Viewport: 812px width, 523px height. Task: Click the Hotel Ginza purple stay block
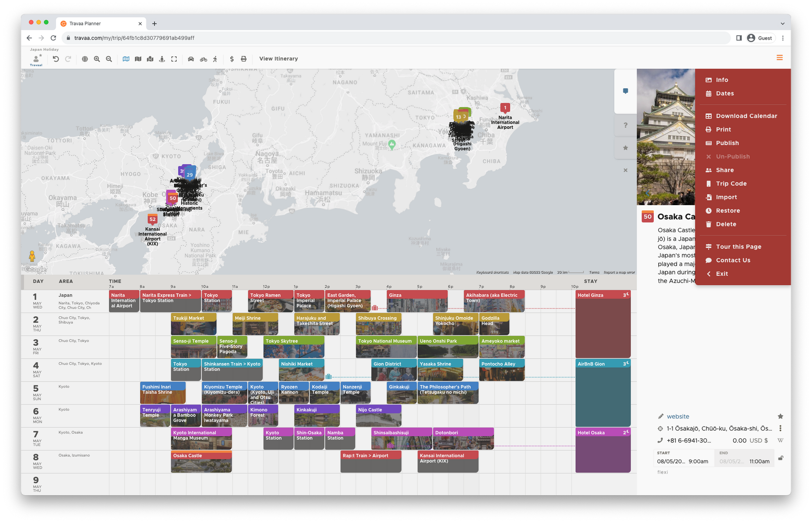tap(603, 327)
